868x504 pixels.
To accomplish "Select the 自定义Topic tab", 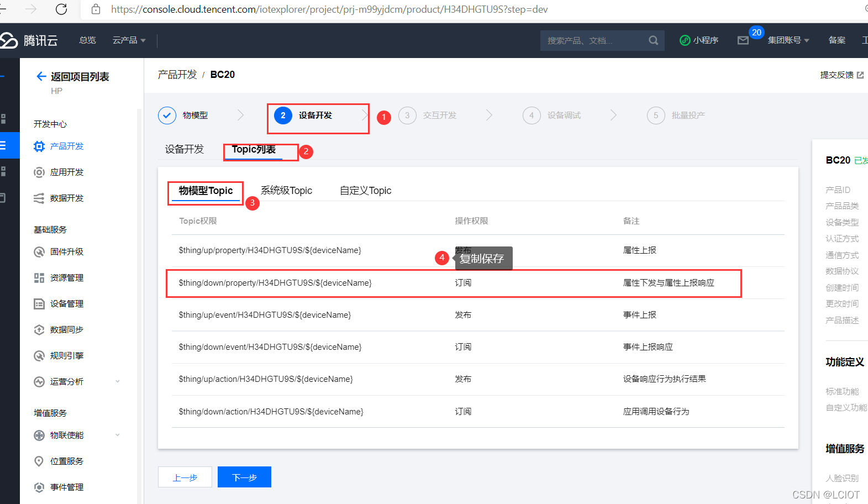I will point(365,191).
